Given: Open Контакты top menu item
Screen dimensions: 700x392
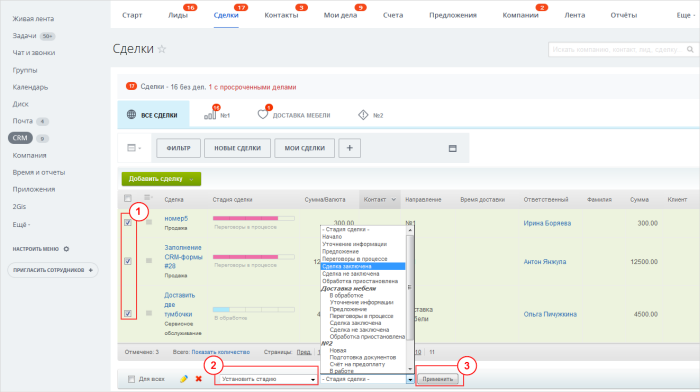Looking at the screenshot, I should tap(281, 15).
